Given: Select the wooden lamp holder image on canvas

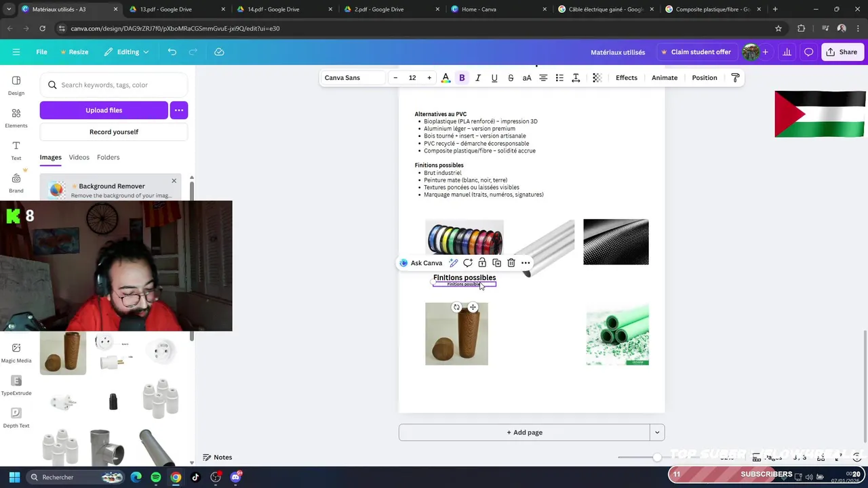Looking at the screenshot, I should pos(456,334).
